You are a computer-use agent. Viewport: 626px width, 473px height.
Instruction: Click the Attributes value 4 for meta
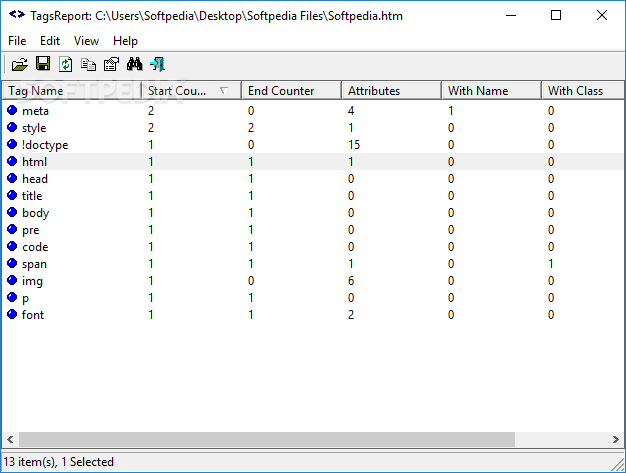click(351, 111)
